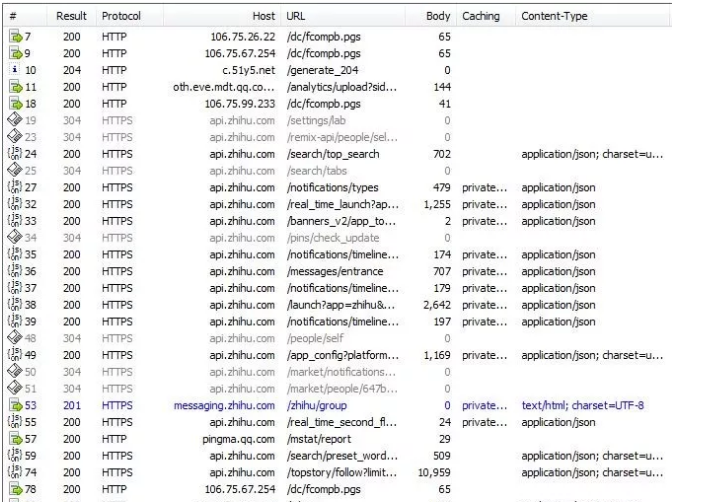Click the session icon for row 53
The width and height of the screenshot is (712, 502).
[15, 406]
